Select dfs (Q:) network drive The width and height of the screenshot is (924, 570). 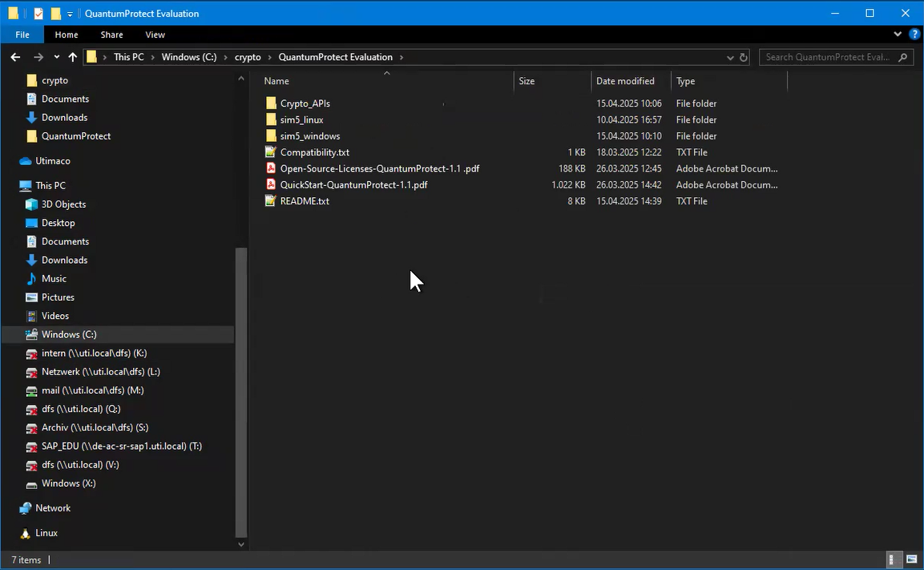coord(81,409)
